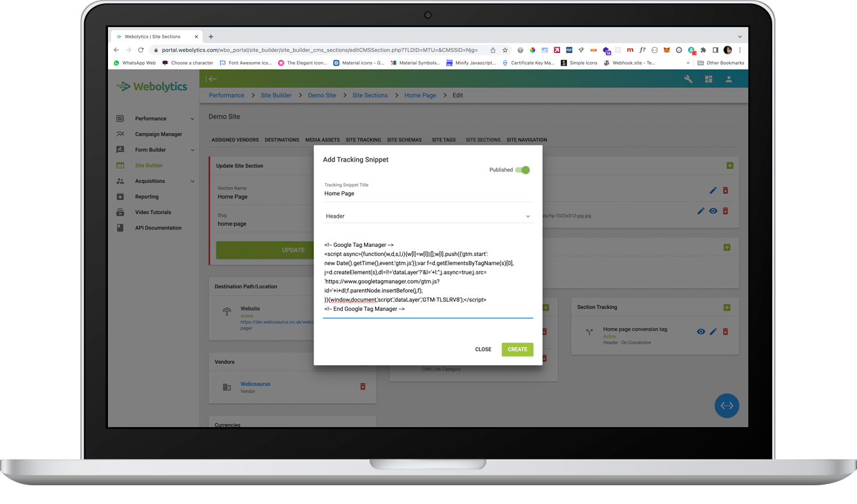
Task: Open the WhatsApp Web bookmark
Action: point(135,63)
